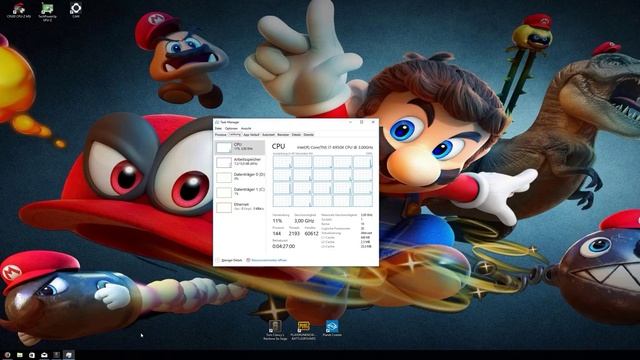Launch the PLAYERUNKNOWN'S BATTLEGROUNDS desktop shortcut
This screenshot has width=640, height=360.
tap(303, 330)
